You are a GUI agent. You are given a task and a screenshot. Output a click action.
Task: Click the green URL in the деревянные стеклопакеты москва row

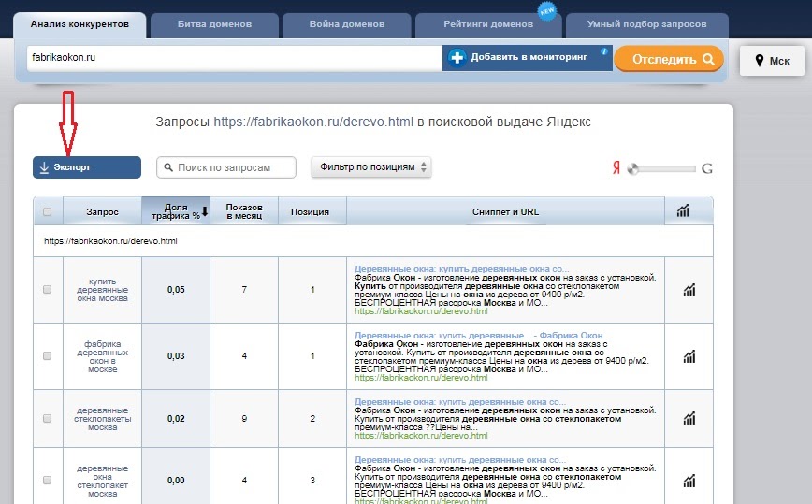tap(421, 435)
